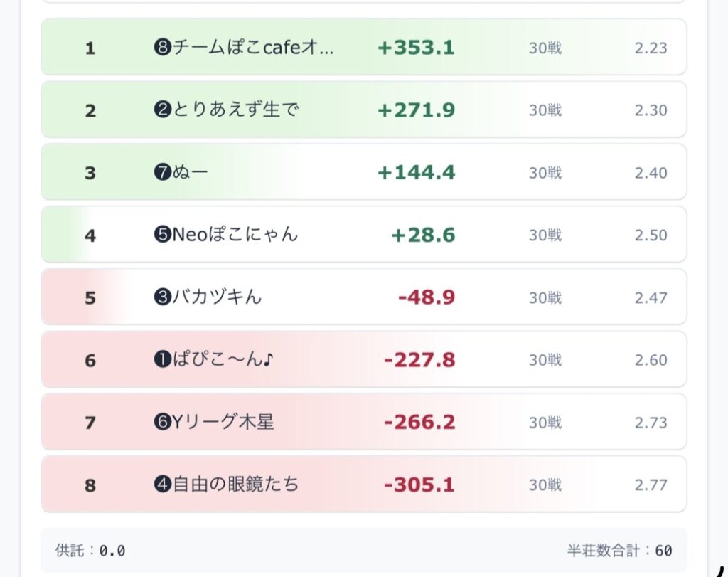Screen dimensions: 728x577
Task: Click the -227.8 score value
Action: click(x=419, y=360)
